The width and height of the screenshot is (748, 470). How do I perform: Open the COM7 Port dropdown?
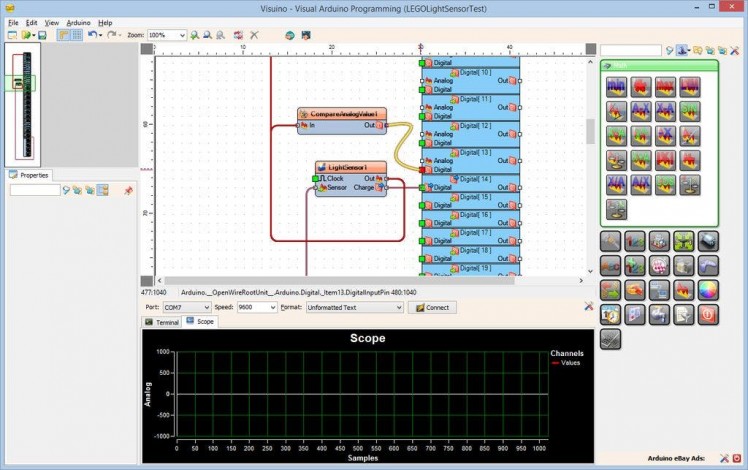[x=206, y=308]
